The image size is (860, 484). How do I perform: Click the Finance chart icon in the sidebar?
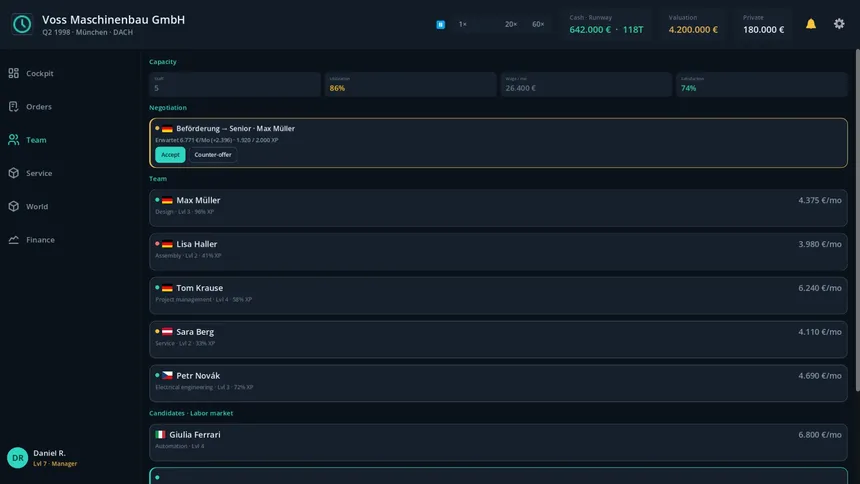tap(14, 240)
